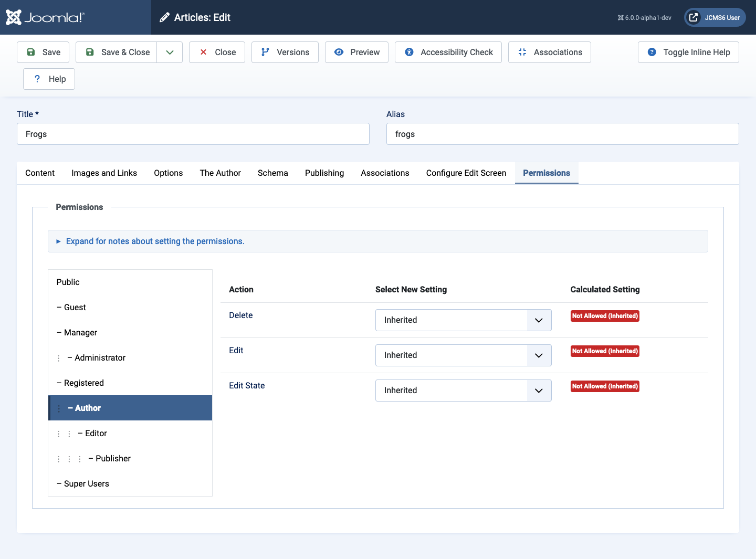Run the Accessibility Check
Image resolution: width=756 pixels, height=559 pixels.
448,52
